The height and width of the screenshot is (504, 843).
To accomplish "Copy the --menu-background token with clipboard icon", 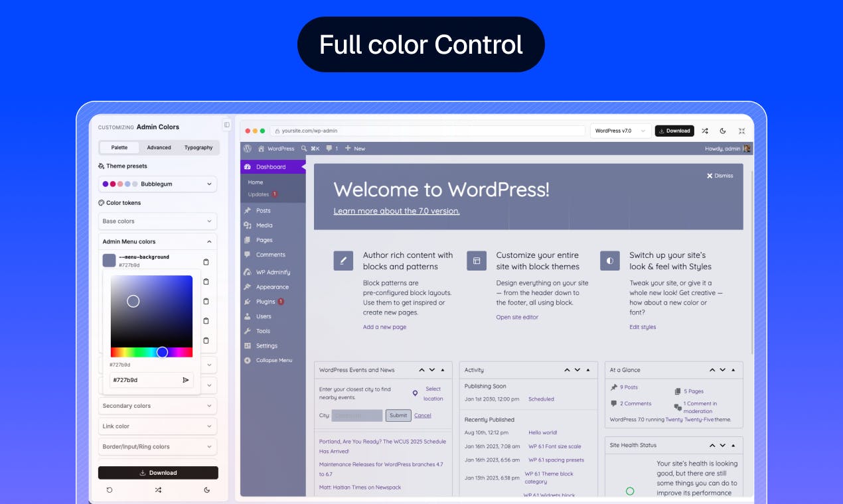I will (x=206, y=262).
